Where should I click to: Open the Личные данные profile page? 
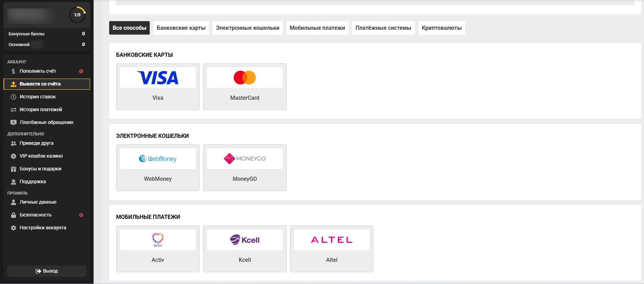tap(38, 202)
